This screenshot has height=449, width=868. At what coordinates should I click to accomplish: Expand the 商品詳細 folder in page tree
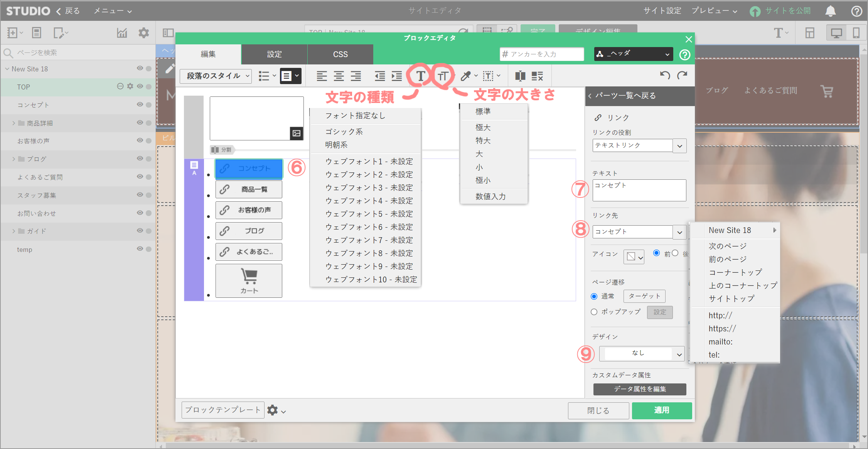(14, 123)
